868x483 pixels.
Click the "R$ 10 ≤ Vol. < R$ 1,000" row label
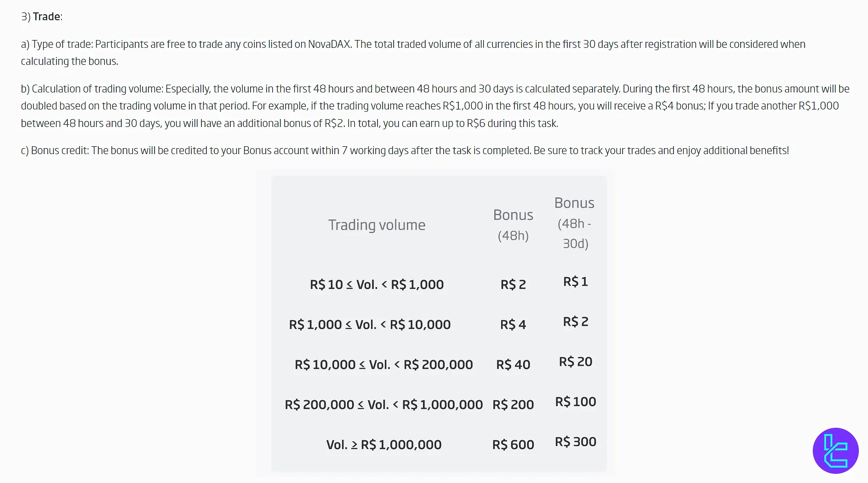point(377,284)
